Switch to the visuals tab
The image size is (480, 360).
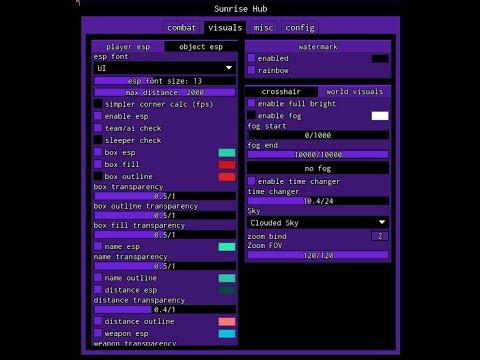(x=225, y=28)
